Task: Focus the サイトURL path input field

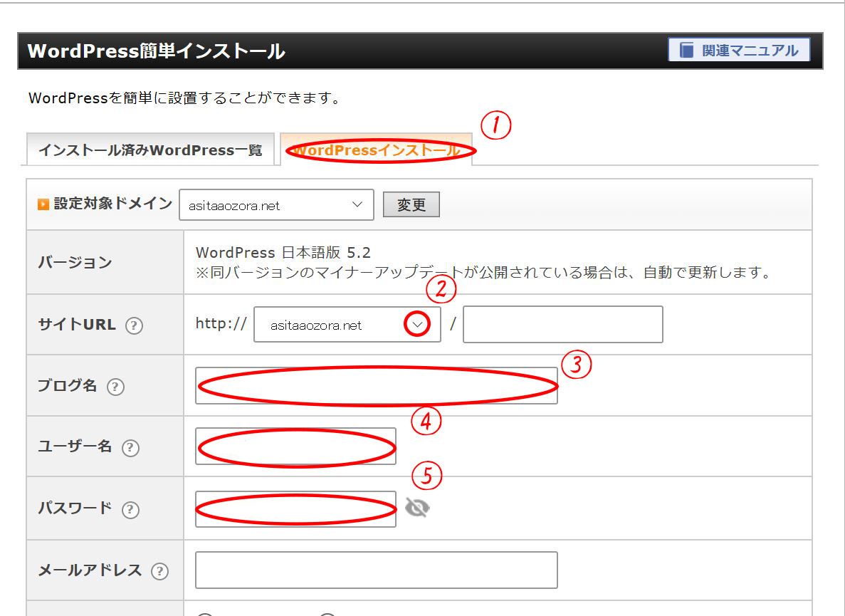Action: coord(562,325)
